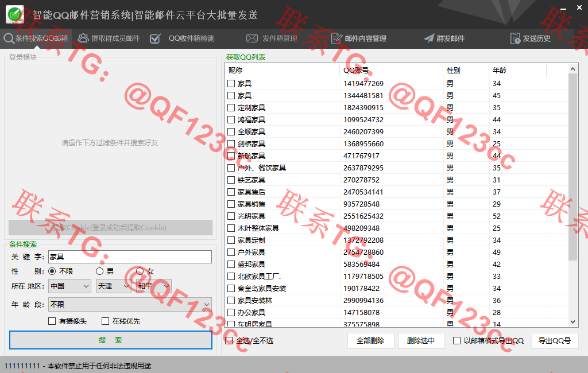This screenshot has width=588, height=373.
Task: Click the 昵称 column header
Action: tap(283, 70)
